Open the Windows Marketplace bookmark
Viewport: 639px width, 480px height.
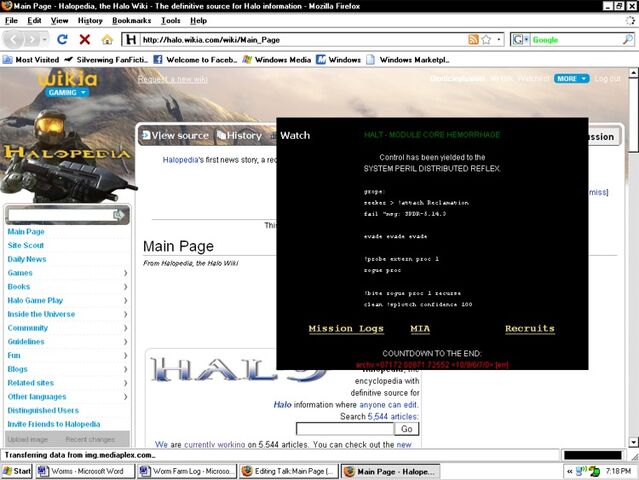[x=408, y=60]
